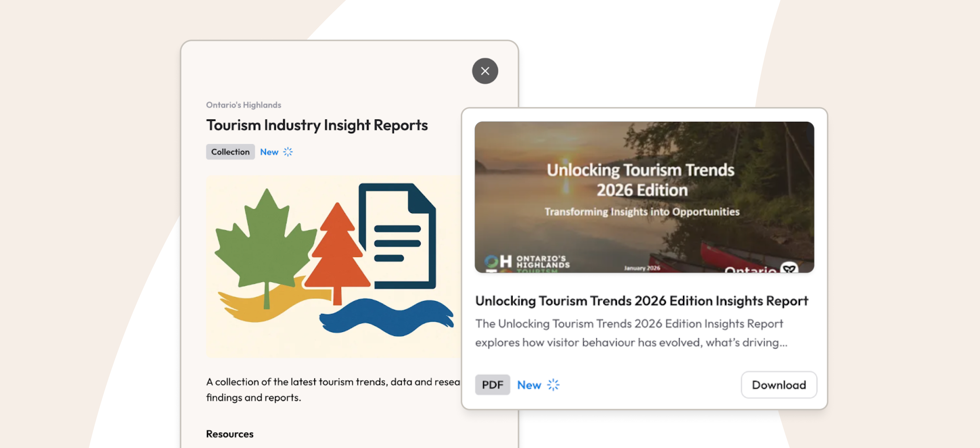Click the Ontario's Highlands logo on the report cover
This screenshot has height=448, width=980.
(x=527, y=262)
